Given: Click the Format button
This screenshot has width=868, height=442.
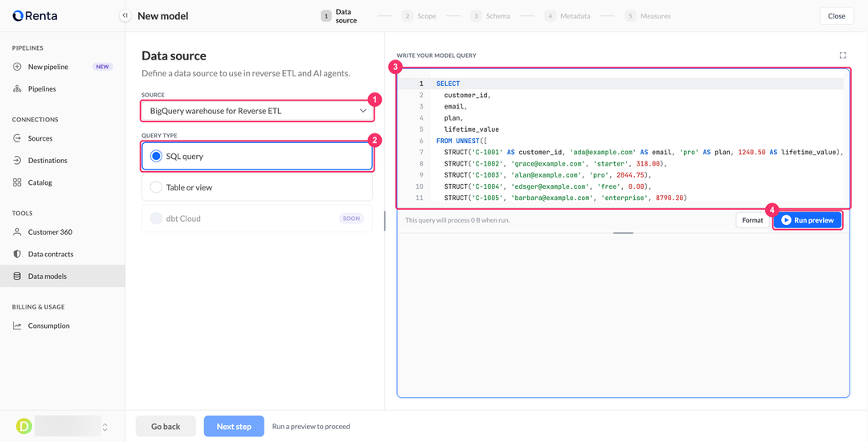Looking at the screenshot, I should [752, 220].
